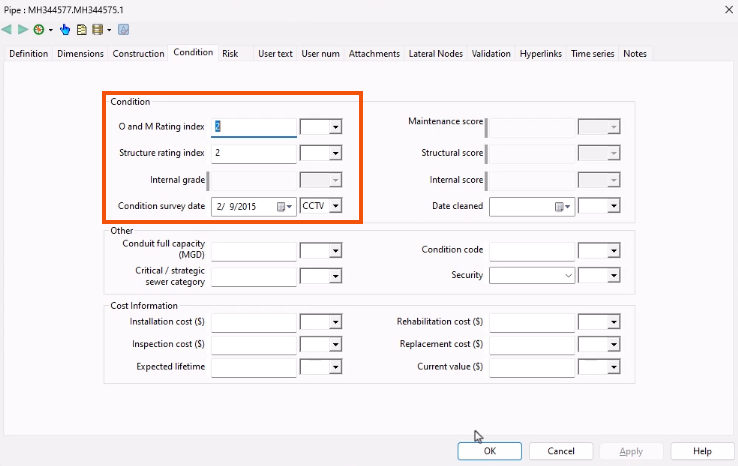Open the O and M Rating index flag dropdown
738x466 pixels.
pos(335,127)
